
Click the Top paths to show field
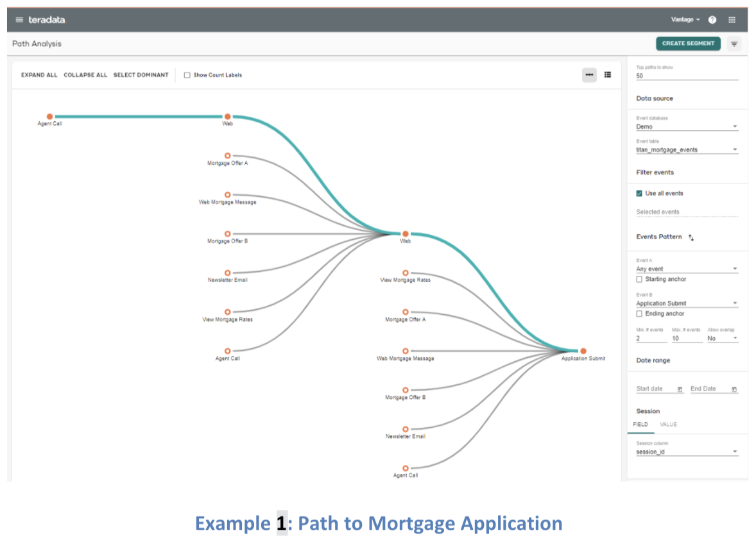tap(687, 76)
